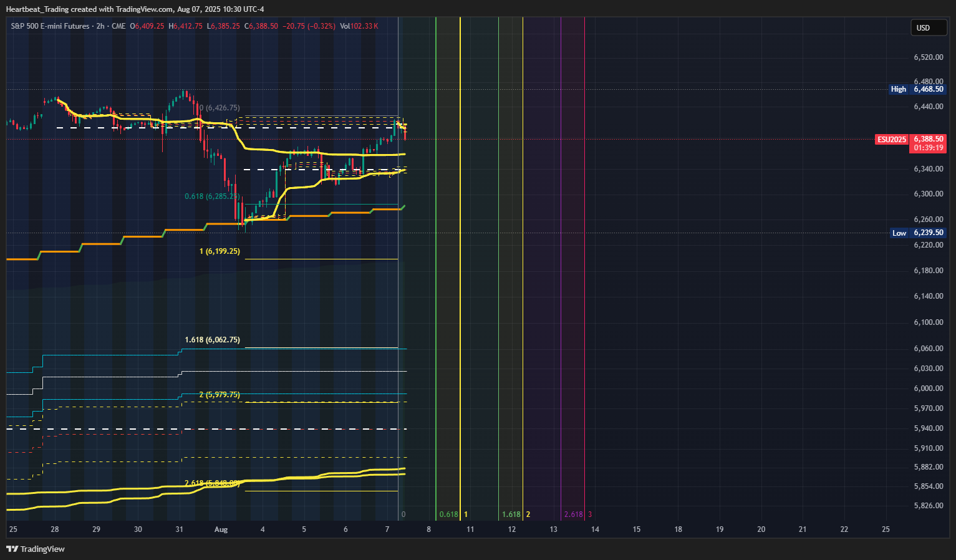The width and height of the screenshot is (956, 560).
Task: Open the USD currency selector
Action: tap(929, 27)
